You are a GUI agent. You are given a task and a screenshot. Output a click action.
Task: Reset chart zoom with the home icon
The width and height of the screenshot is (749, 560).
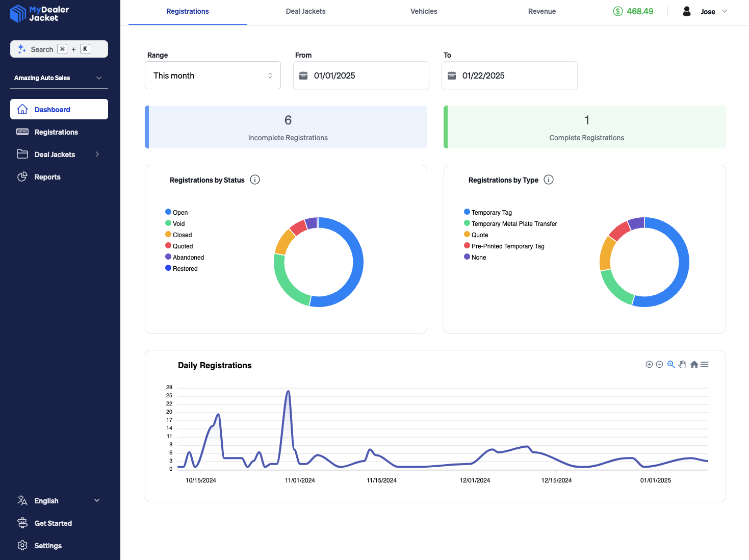pos(694,365)
